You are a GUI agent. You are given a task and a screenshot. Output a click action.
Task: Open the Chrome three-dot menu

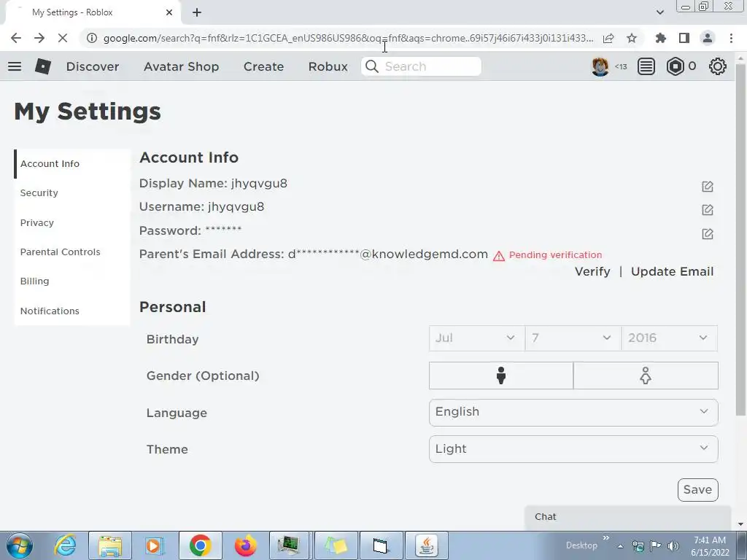click(731, 38)
